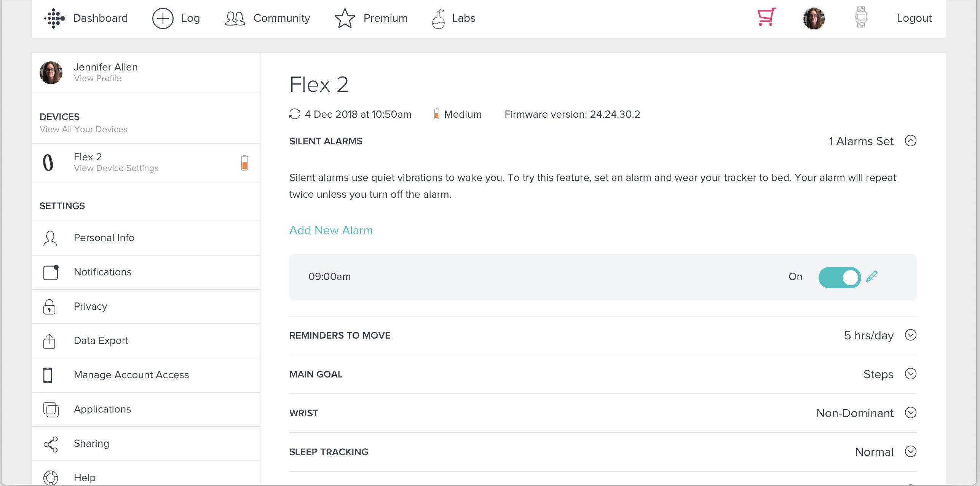Click the Add New Alarm link
The width and height of the screenshot is (980, 486).
tap(331, 230)
